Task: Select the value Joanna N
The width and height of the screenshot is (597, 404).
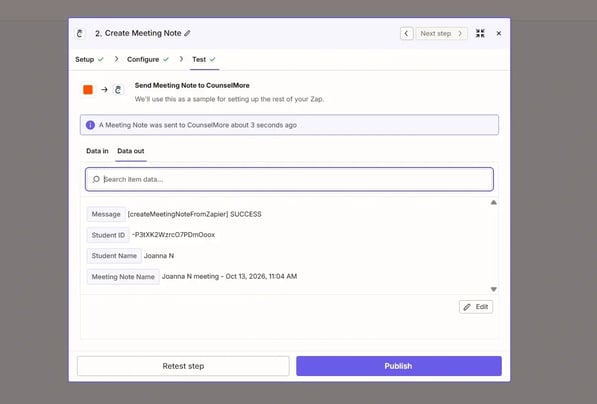Action: point(159,256)
